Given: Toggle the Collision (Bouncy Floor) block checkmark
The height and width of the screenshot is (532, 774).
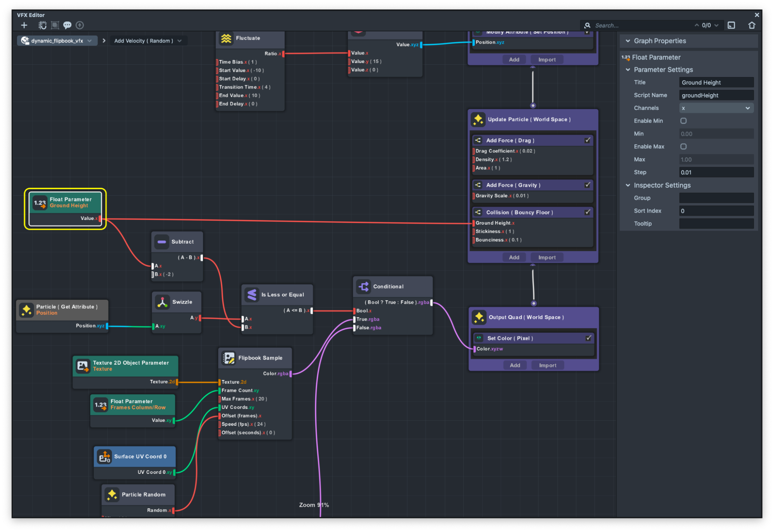Looking at the screenshot, I should [587, 212].
